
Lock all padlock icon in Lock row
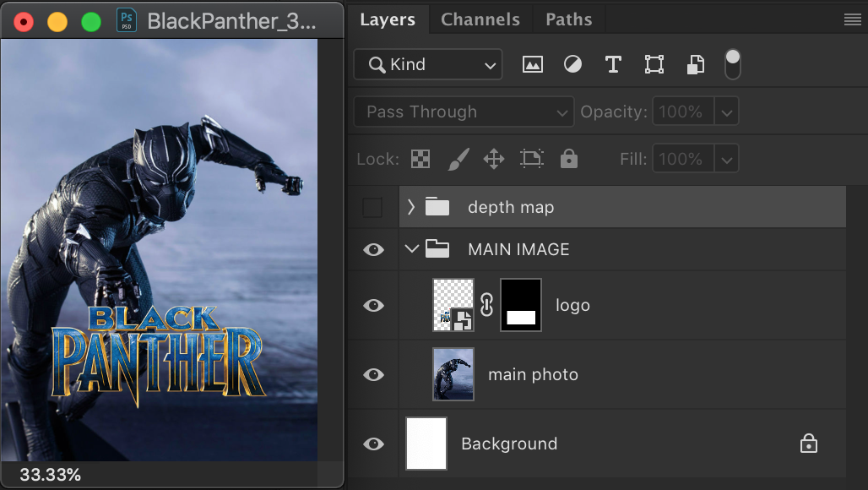(x=569, y=159)
